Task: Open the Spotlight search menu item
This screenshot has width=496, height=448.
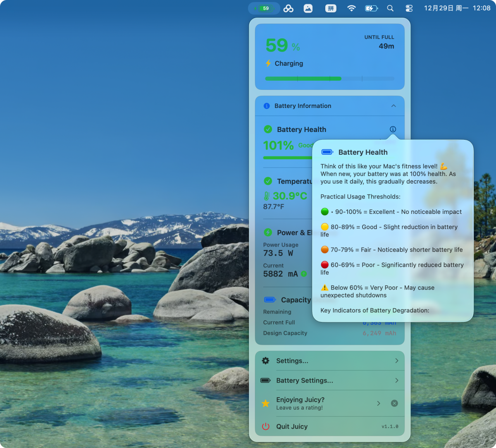Action: 390,8
